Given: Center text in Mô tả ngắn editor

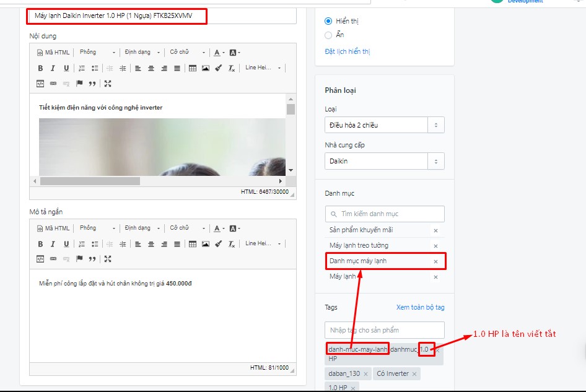Looking at the screenshot, I should click(151, 244).
